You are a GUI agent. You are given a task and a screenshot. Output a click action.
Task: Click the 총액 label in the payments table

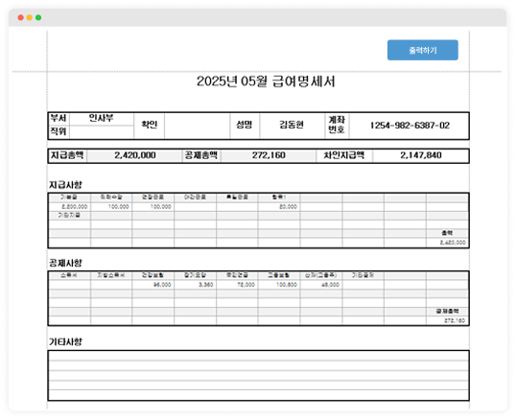tap(447, 233)
